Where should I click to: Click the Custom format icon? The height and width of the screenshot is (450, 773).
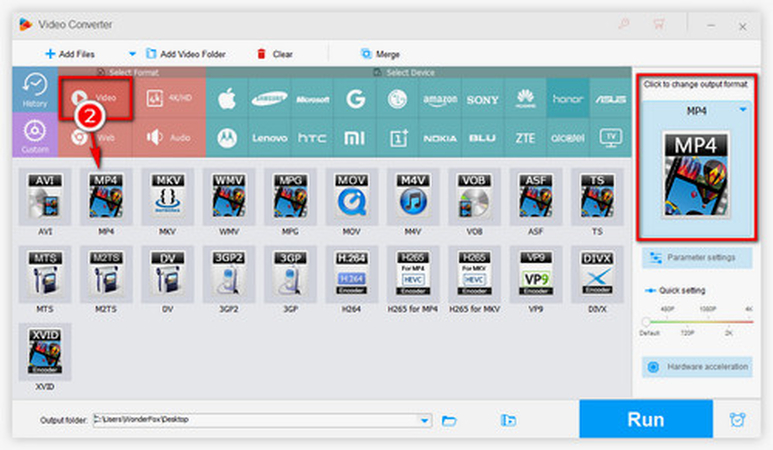[x=35, y=135]
